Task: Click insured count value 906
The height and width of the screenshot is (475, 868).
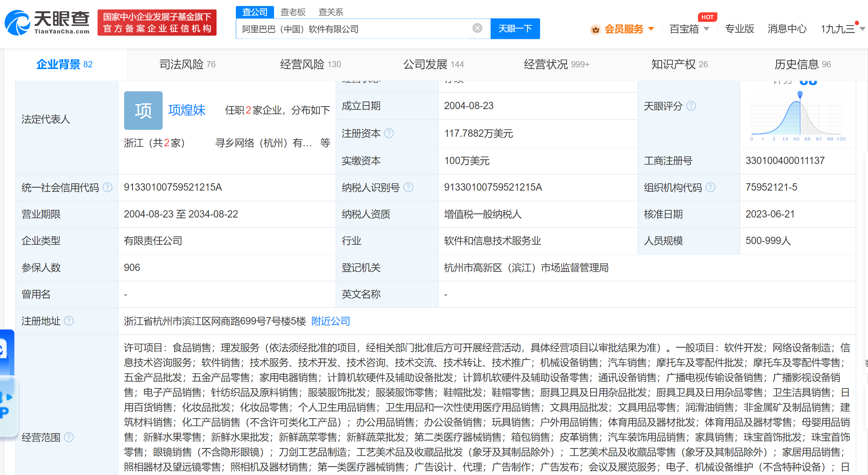Action: 132,268
